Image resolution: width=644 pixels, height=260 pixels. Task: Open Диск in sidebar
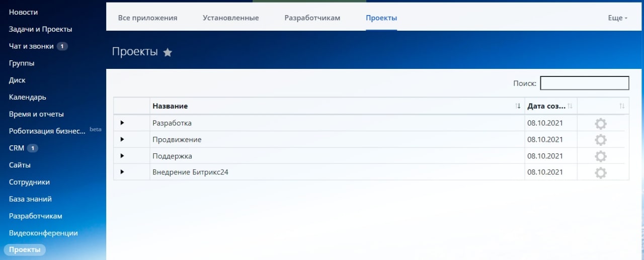pos(17,80)
